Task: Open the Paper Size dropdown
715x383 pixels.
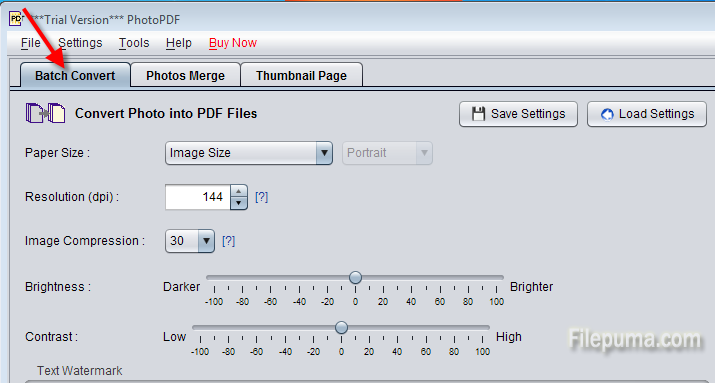Action: click(249, 153)
